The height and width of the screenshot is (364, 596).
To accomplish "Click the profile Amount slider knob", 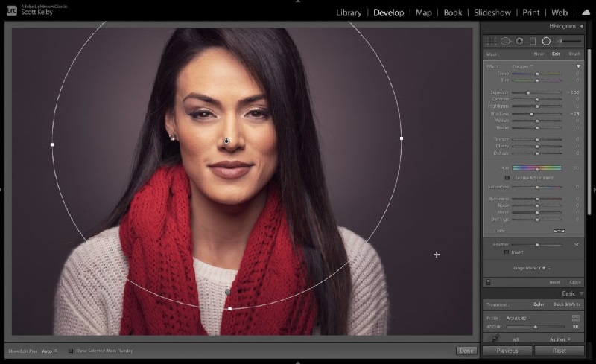I will tap(536, 327).
